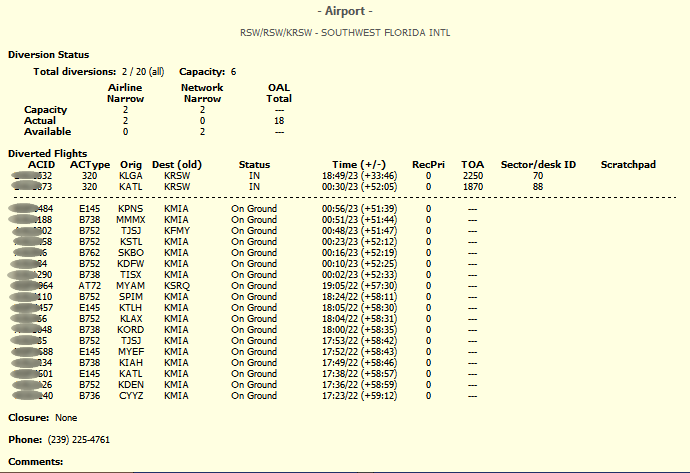Select the Sector/desk ID column header

[538, 164]
